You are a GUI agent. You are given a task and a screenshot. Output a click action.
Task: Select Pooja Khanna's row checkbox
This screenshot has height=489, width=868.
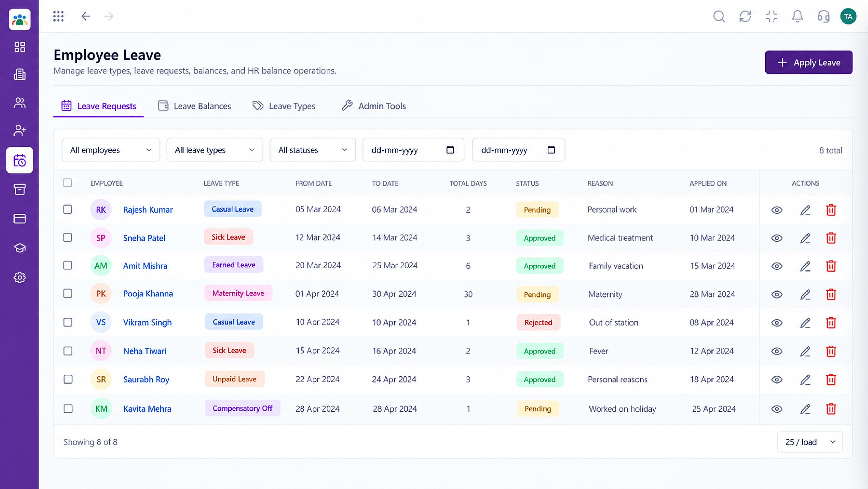click(x=68, y=293)
